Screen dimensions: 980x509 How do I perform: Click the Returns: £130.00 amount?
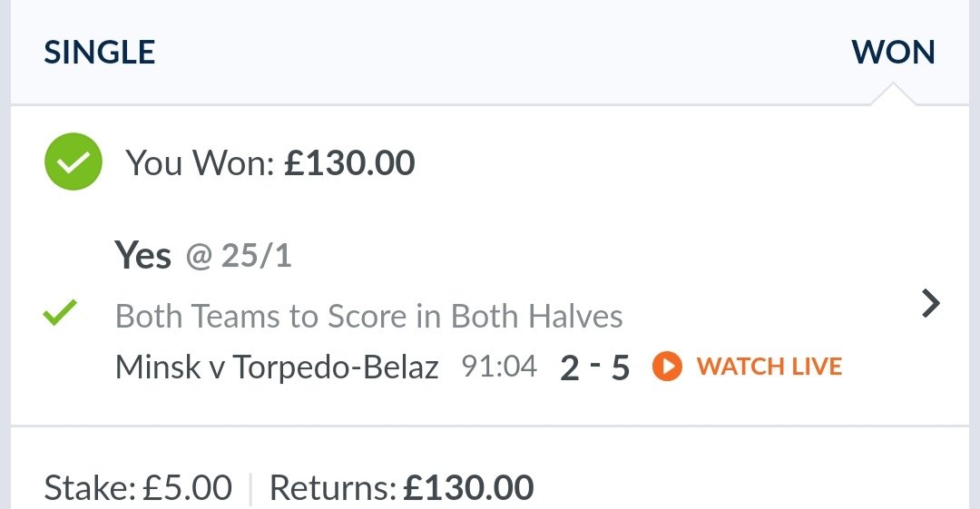coord(401,488)
